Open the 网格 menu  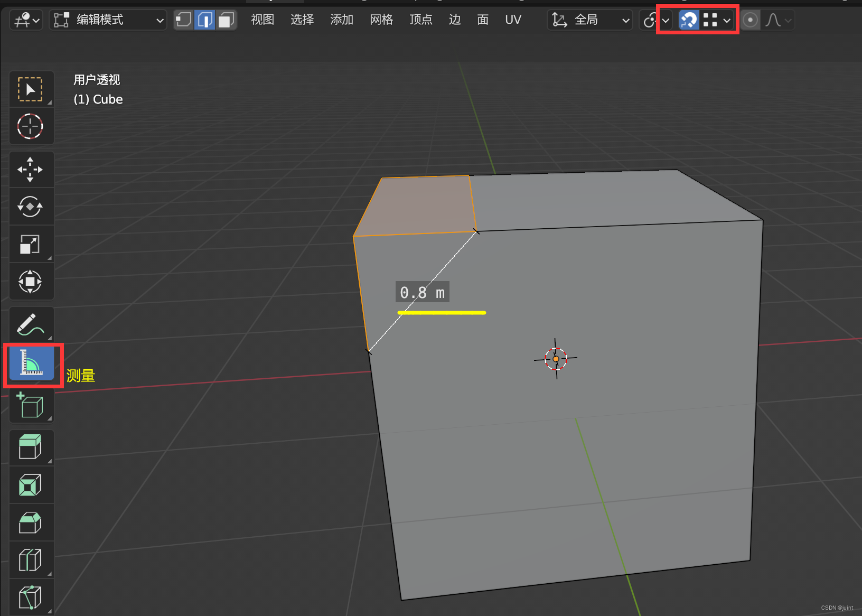tap(381, 20)
